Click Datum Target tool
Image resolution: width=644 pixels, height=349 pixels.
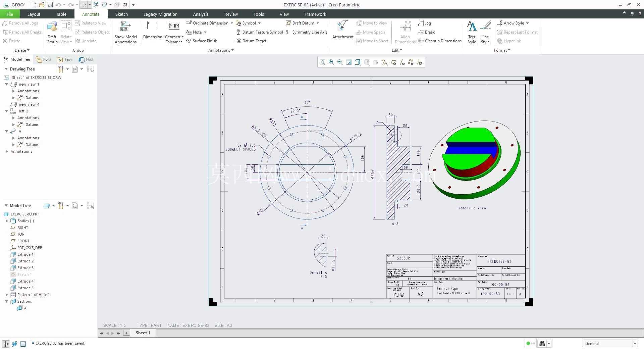(251, 41)
